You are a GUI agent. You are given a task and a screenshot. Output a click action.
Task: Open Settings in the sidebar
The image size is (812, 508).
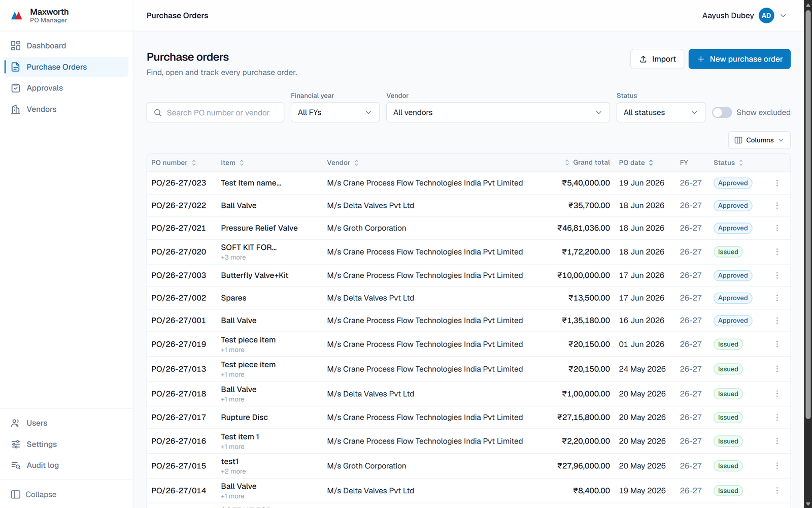[x=66, y=444]
